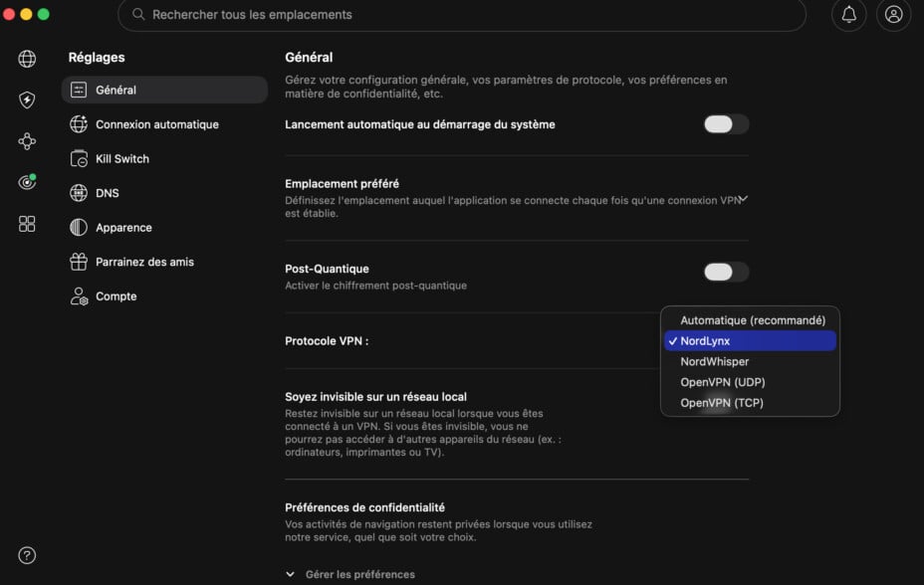Toggle Lancement automatique au démarrage switch
The width and height of the screenshot is (924, 585).
point(726,124)
